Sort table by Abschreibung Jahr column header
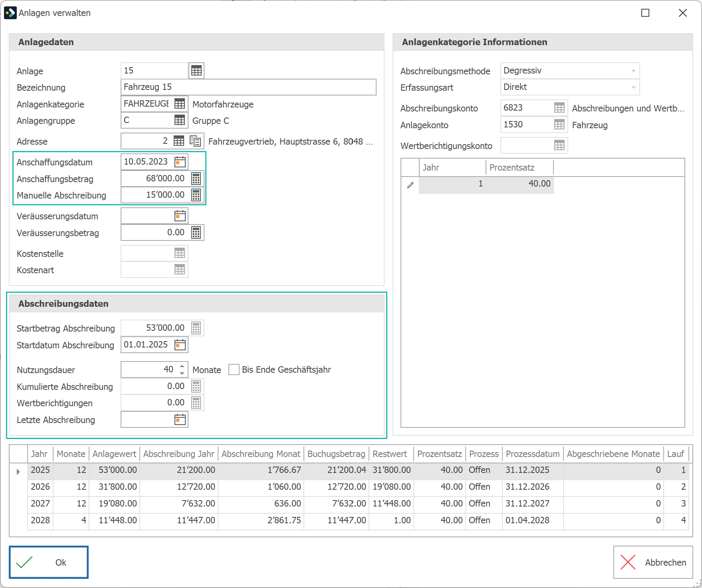Screen dimensions: 702x588 [179, 454]
